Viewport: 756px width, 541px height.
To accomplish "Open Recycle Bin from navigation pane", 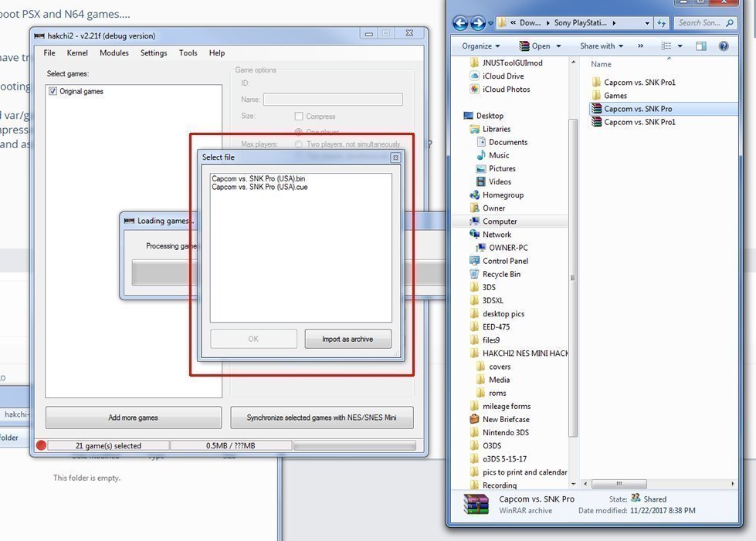I will [x=501, y=274].
